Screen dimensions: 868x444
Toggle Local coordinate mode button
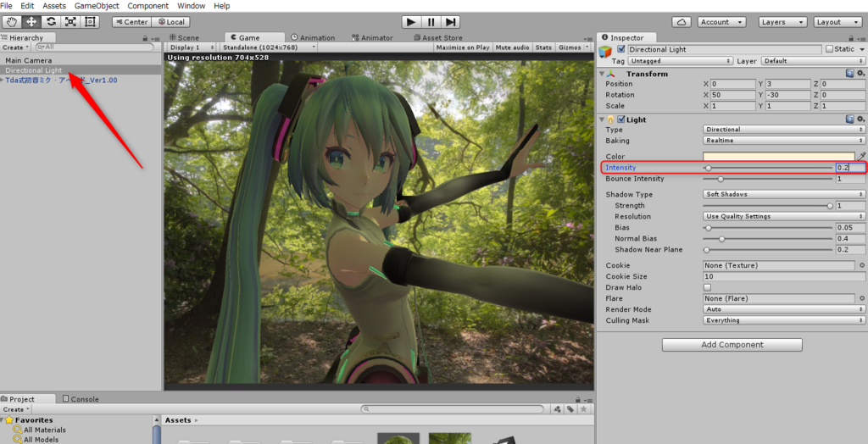[x=170, y=22]
